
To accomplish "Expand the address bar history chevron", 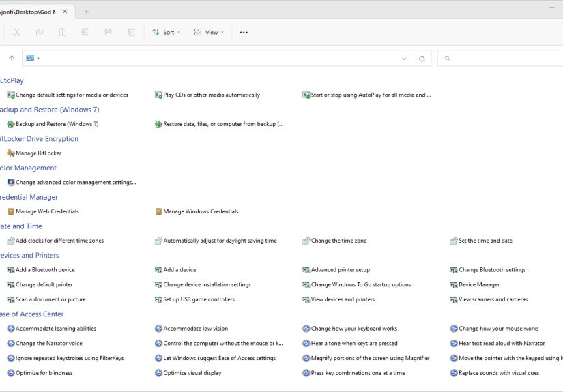I will click(x=404, y=59).
